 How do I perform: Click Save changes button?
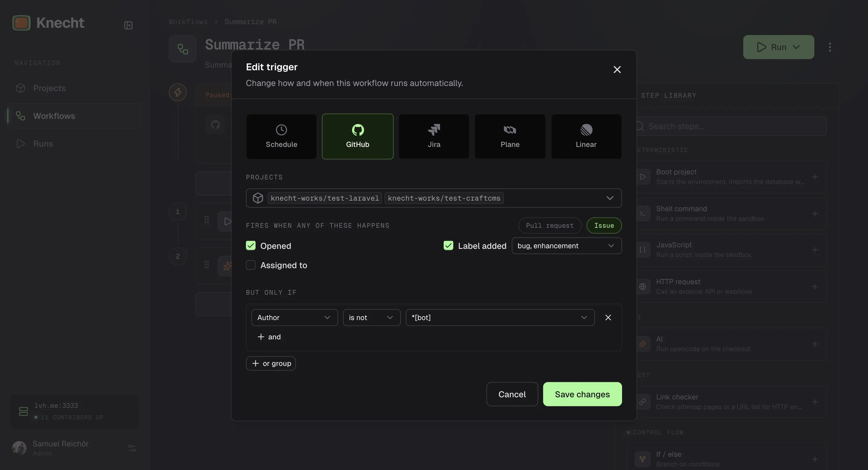582,394
